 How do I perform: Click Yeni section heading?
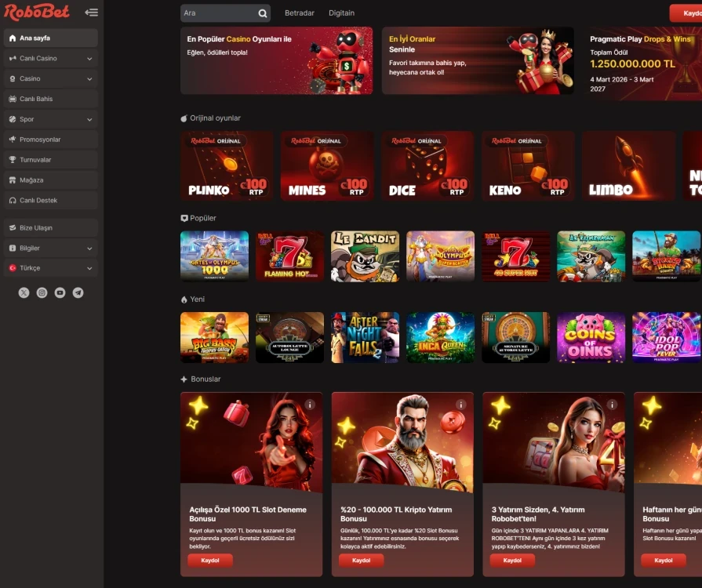197,299
